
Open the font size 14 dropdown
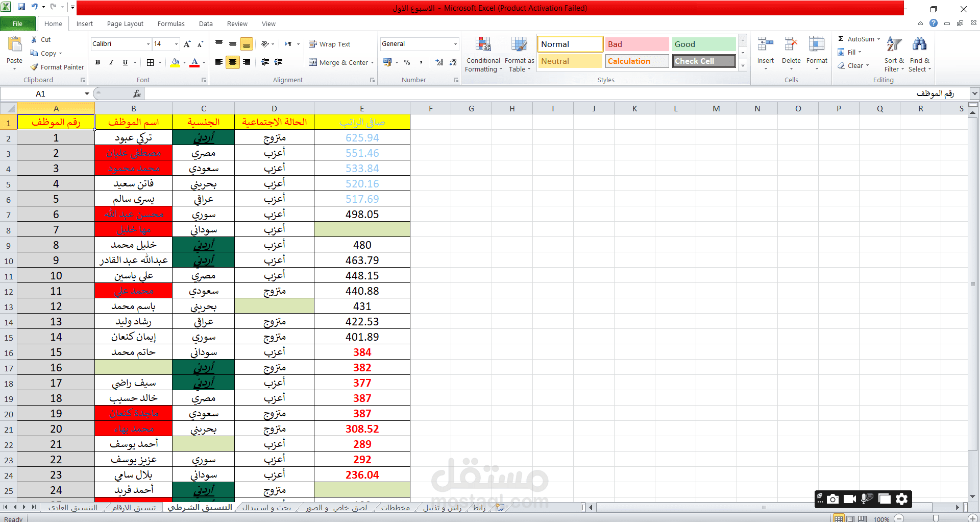176,44
